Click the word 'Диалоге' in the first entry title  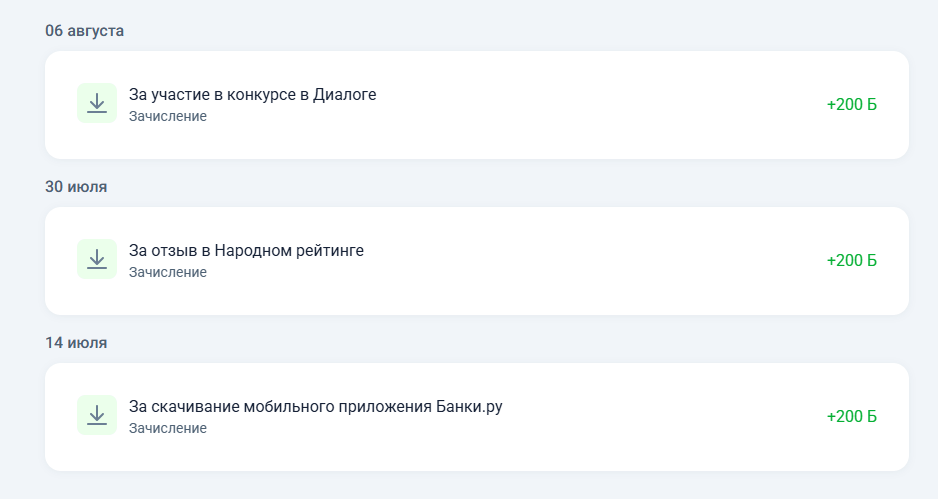[345, 95]
